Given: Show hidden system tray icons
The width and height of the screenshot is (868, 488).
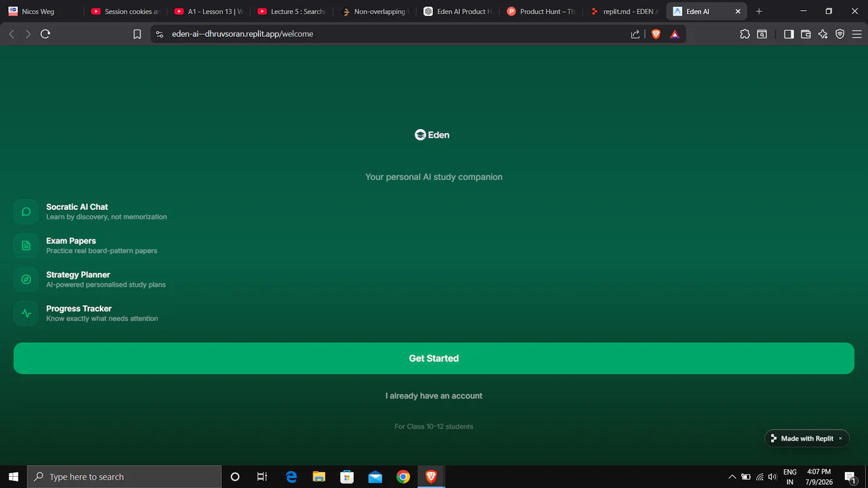Looking at the screenshot, I should 732,477.
